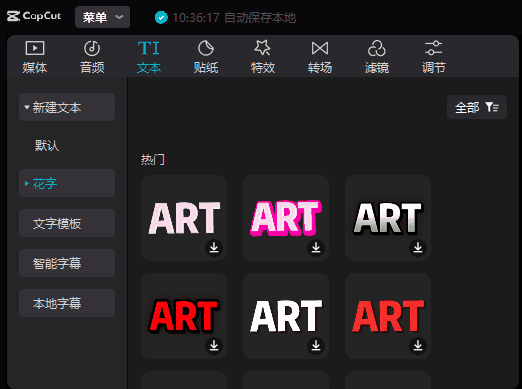The width and height of the screenshot is (522, 389).
Task: Select the white ART text thumbnail
Action: point(286,316)
